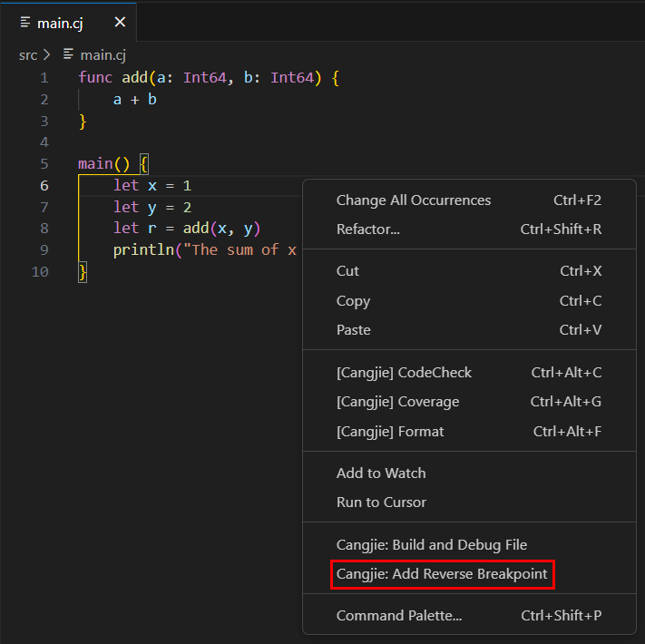Select Add to Watch
Viewport: 645px width, 644px height.
click(380, 473)
